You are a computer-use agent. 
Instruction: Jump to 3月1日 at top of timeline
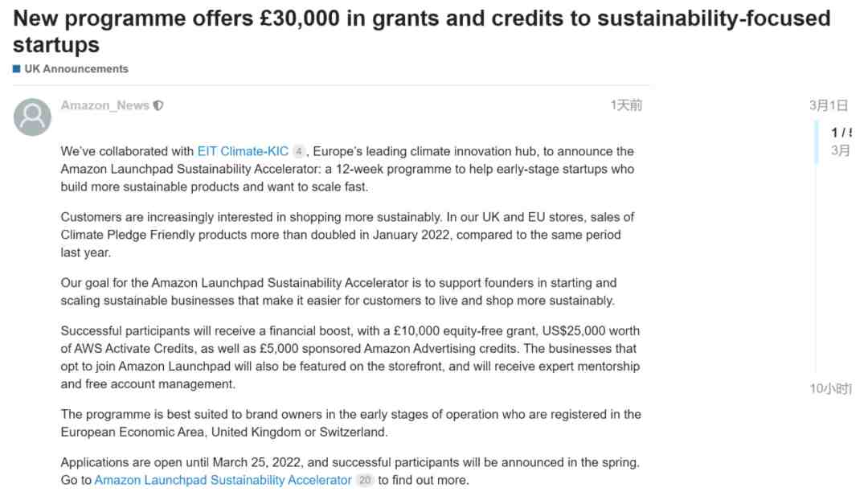pos(829,105)
